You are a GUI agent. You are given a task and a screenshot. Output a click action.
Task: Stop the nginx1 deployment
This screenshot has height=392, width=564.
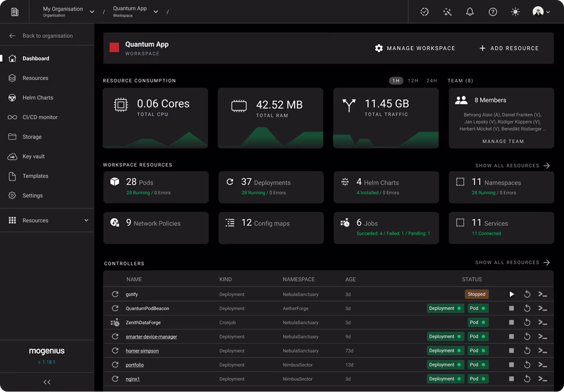pyautogui.click(x=512, y=379)
